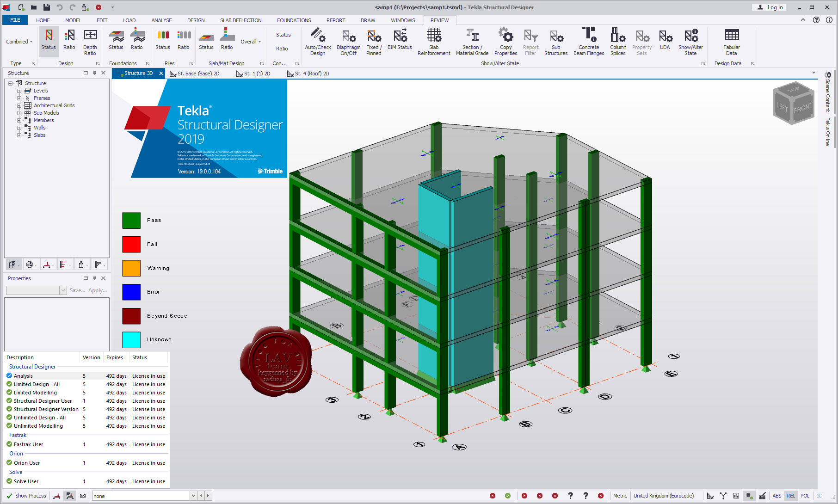
Task: Click the Foundations Status icon
Action: pos(116,39)
